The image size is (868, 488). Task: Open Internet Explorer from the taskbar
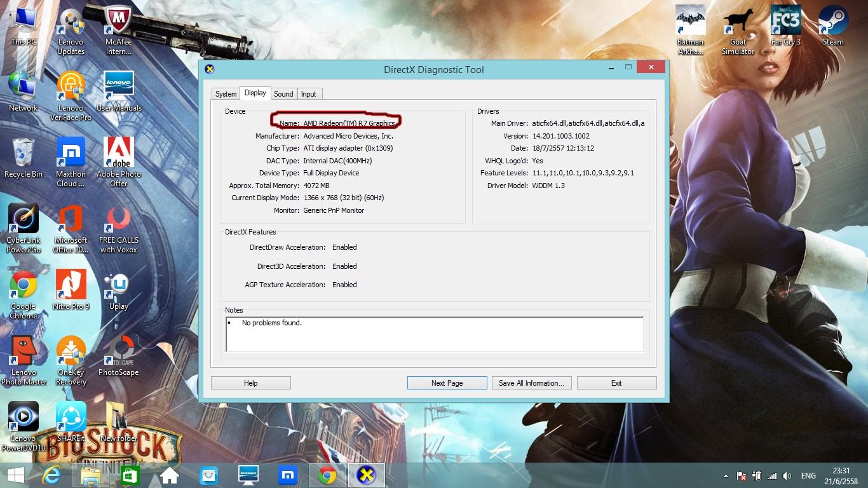[x=52, y=475]
